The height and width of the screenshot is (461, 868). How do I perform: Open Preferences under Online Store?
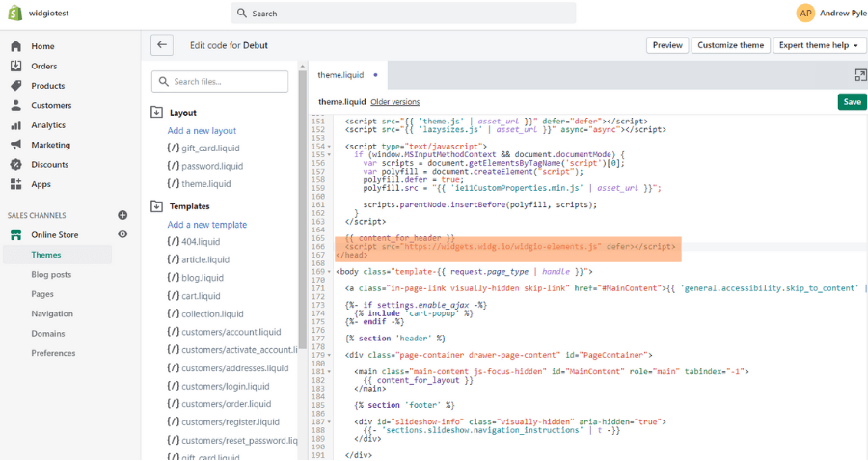coord(53,353)
